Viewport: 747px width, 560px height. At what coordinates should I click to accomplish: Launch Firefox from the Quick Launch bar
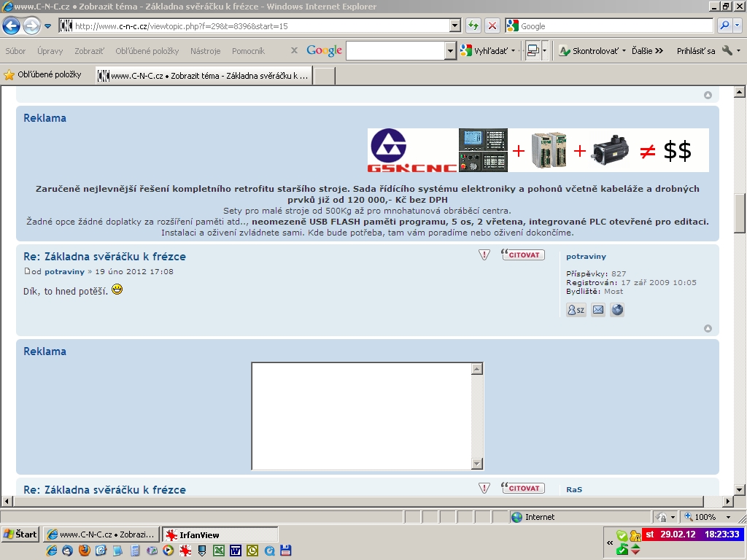[x=85, y=551]
